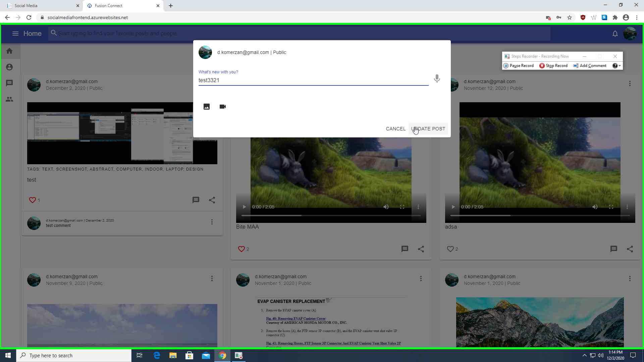Viewport: 644px width, 362px height.
Task: Click the microphone voice input icon
Action: pyautogui.click(x=437, y=78)
